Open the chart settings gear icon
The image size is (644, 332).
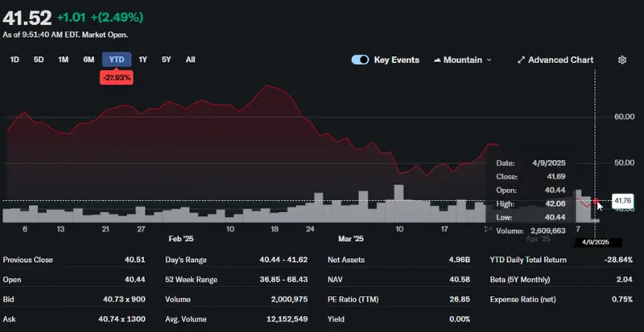coord(621,59)
